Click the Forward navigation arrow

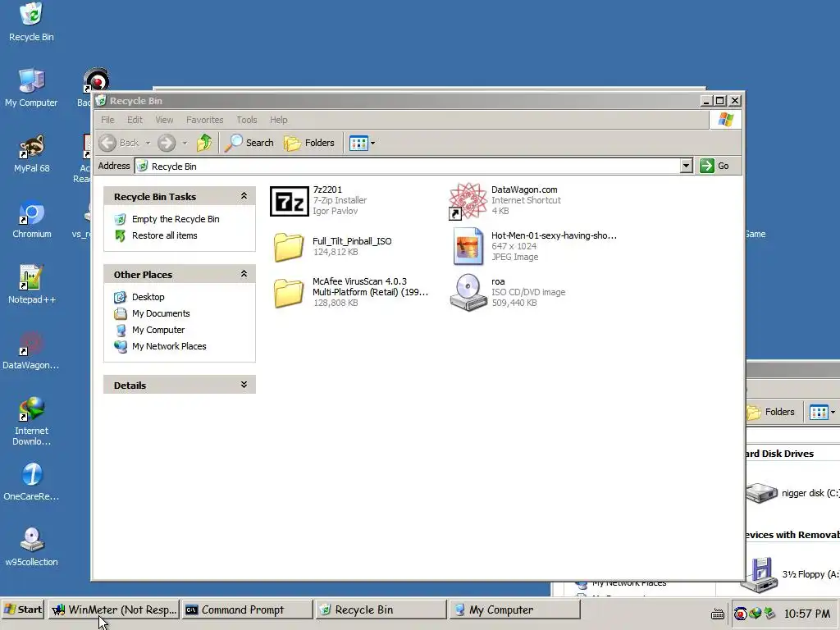pyautogui.click(x=167, y=143)
